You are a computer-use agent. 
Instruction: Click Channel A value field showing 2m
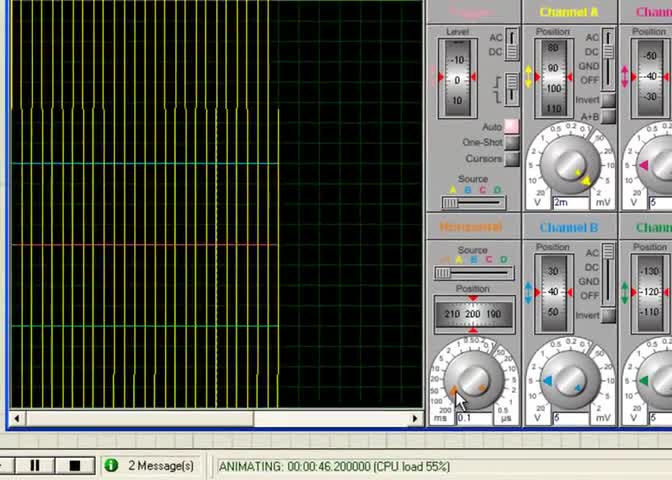coord(571,202)
